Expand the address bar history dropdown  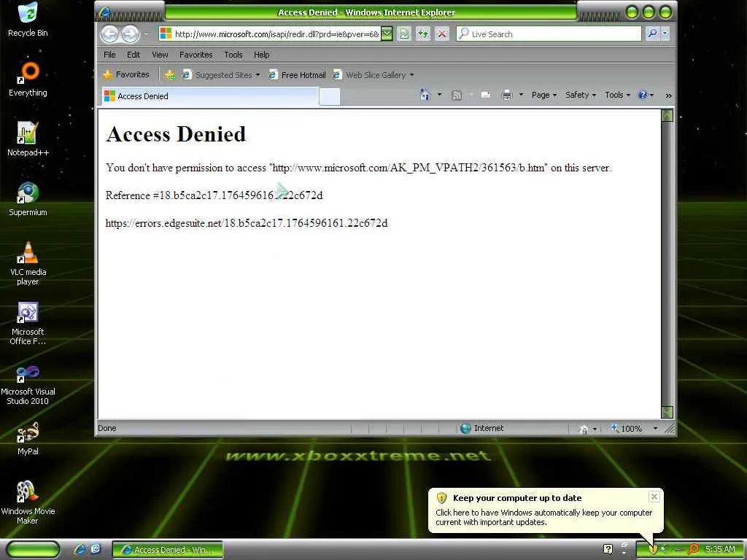[387, 34]
